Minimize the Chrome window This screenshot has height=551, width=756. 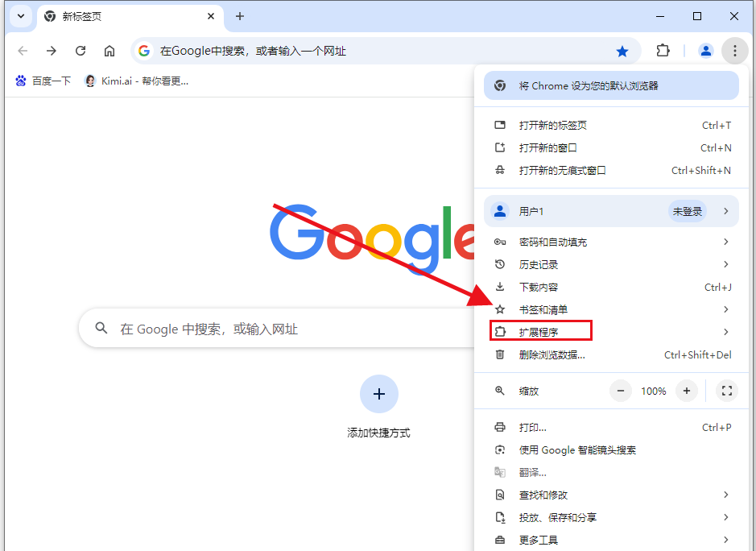[x=660, y=16]
